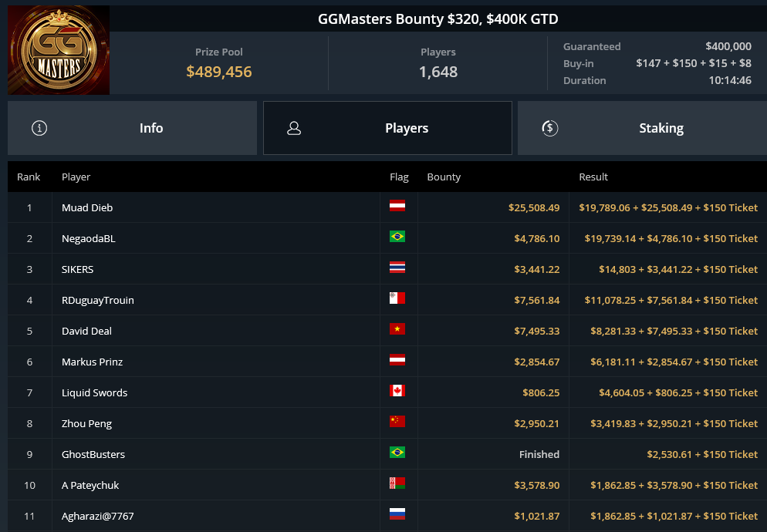
Task: Click the China flag next to Zhou Peng
Action: tap(397, 423)
